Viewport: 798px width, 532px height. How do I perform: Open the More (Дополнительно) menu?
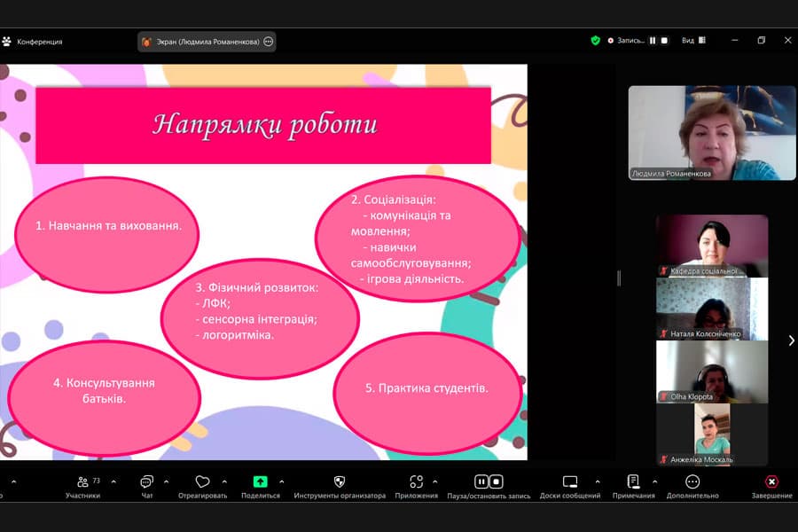coord(692,487)
